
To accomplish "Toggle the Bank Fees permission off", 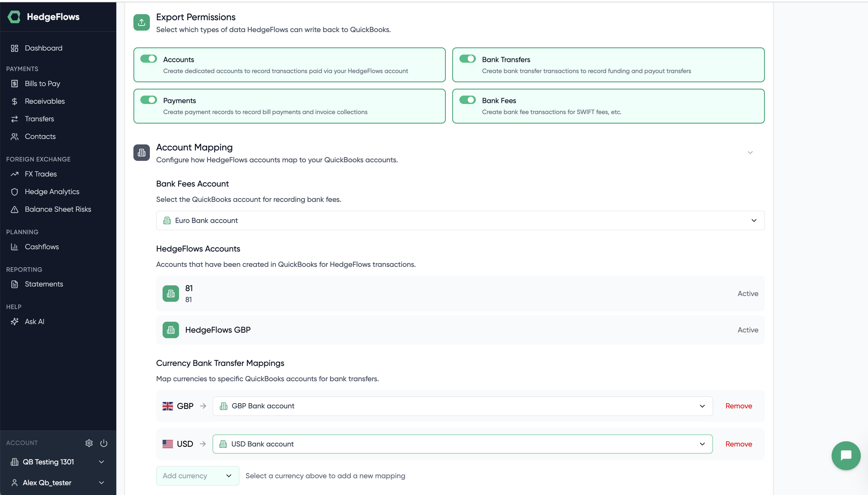I will [468, 100].
